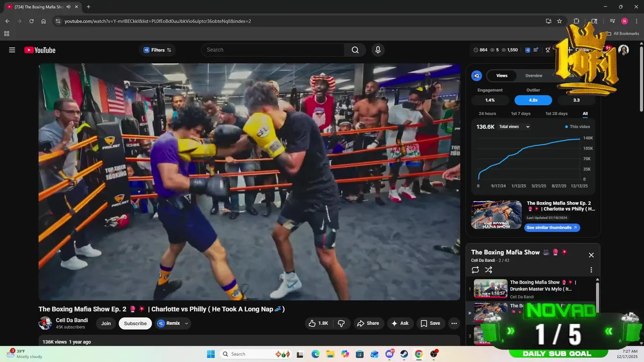This screenshot has width=644, height=362.
Task: Dislike the video with thumbs down
Action: point(341,323)
